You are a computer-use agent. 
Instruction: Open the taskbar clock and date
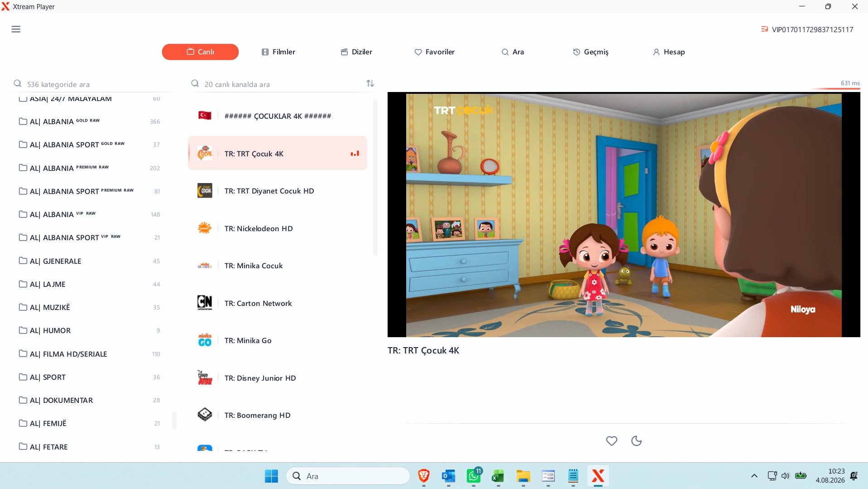830,476
